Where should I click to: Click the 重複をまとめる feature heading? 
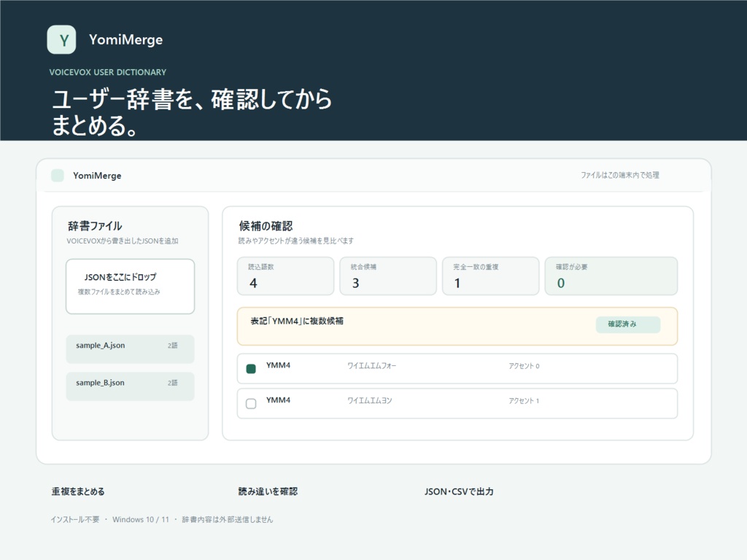[x=78, y=491]
